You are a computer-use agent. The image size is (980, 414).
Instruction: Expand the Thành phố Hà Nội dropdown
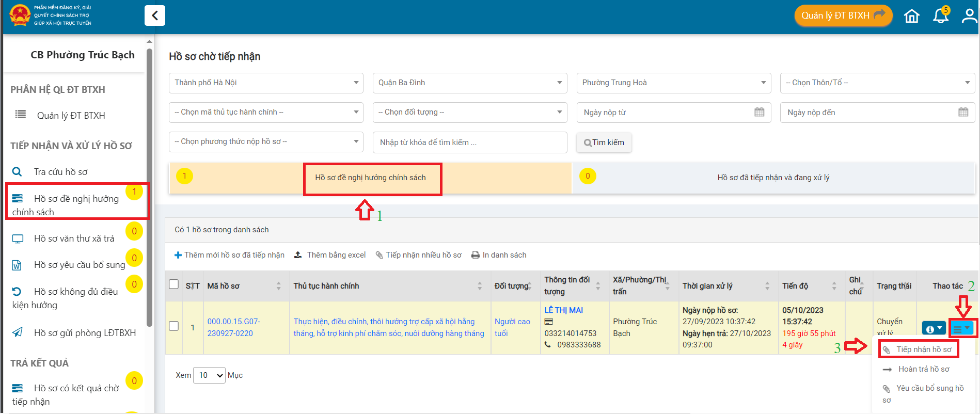pyautogui.click(x=265, y=83)
